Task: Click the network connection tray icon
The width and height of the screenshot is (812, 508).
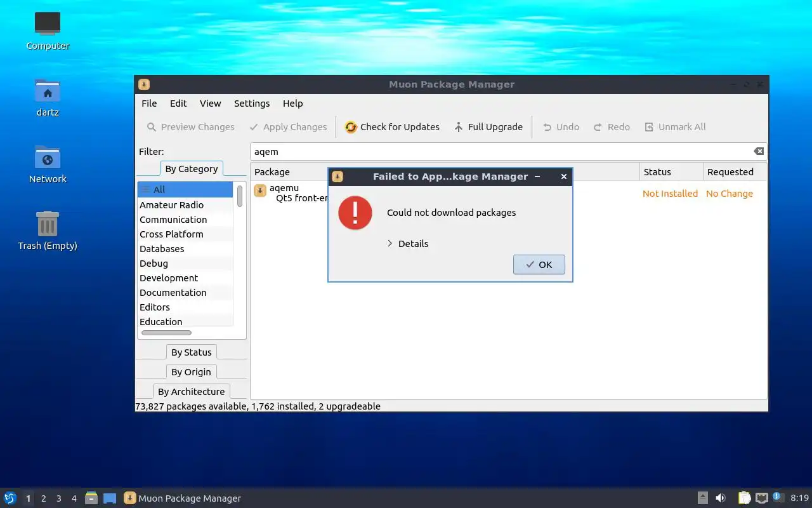Action: [762, 498]
